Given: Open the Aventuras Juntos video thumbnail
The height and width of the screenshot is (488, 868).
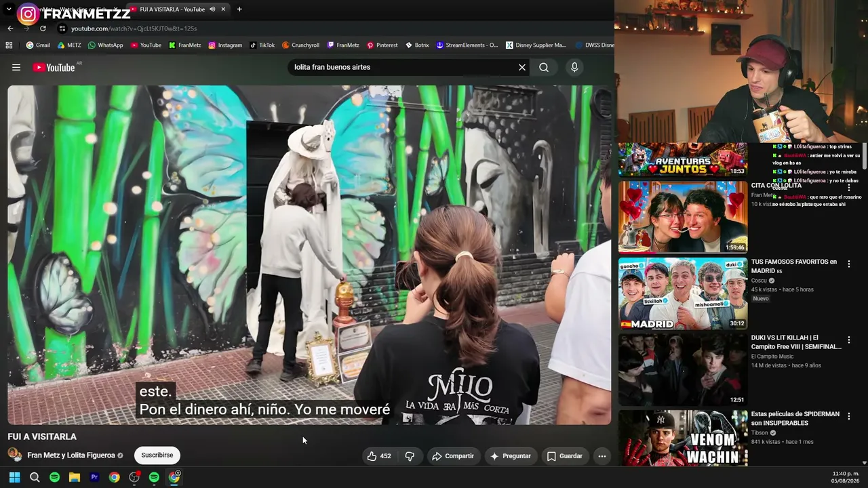Looking at the screenshot, I should [x=683, y=160].
